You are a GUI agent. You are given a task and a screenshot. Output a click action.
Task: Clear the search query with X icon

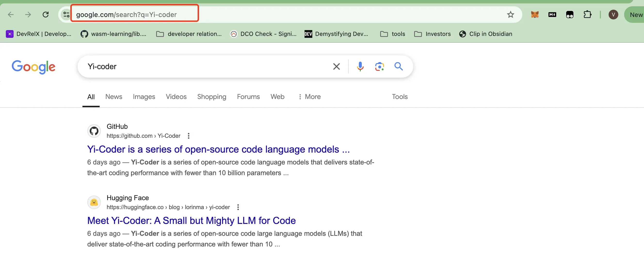point(336,66)
